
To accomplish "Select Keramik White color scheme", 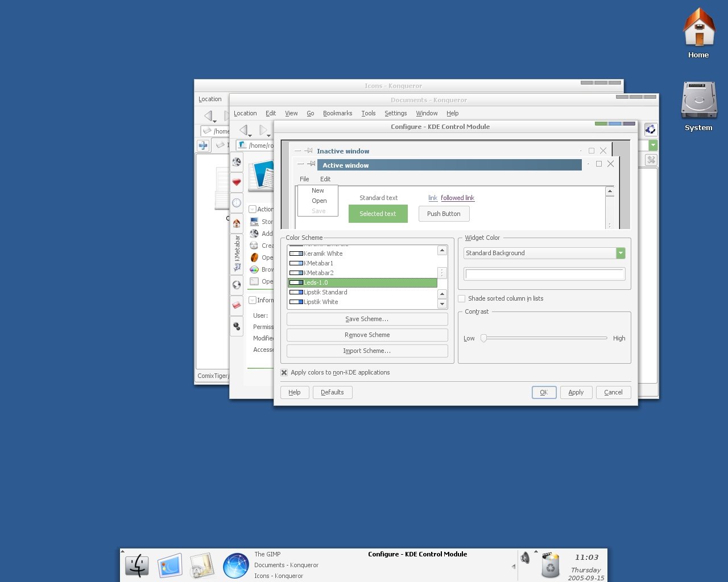I will click(x=362, y=253).
